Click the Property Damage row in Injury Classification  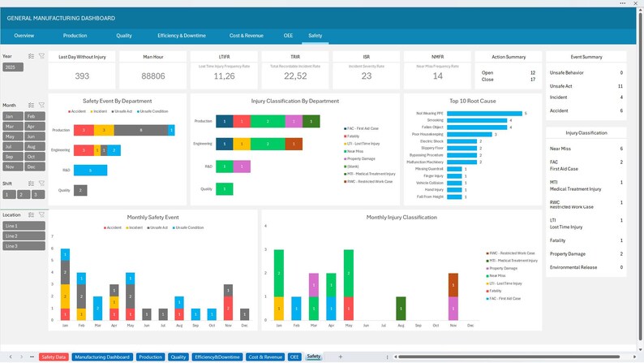point(586,254)
